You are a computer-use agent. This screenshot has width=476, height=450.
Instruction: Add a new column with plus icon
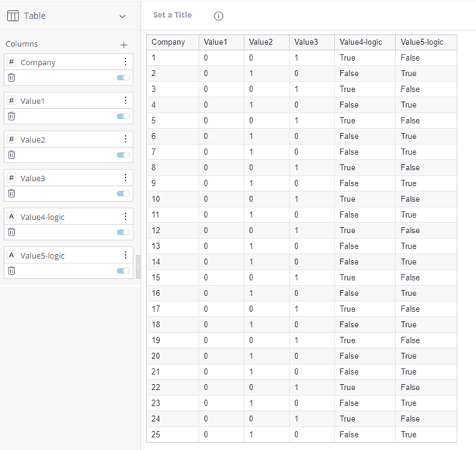tap(123, 45)
